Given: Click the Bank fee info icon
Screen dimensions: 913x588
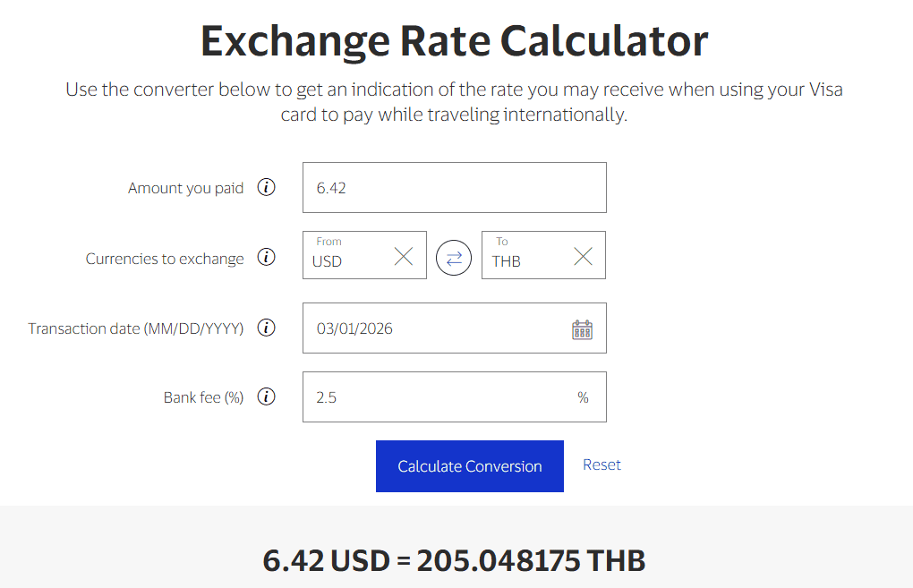Looking at the screenshot, I should [266, 396].
